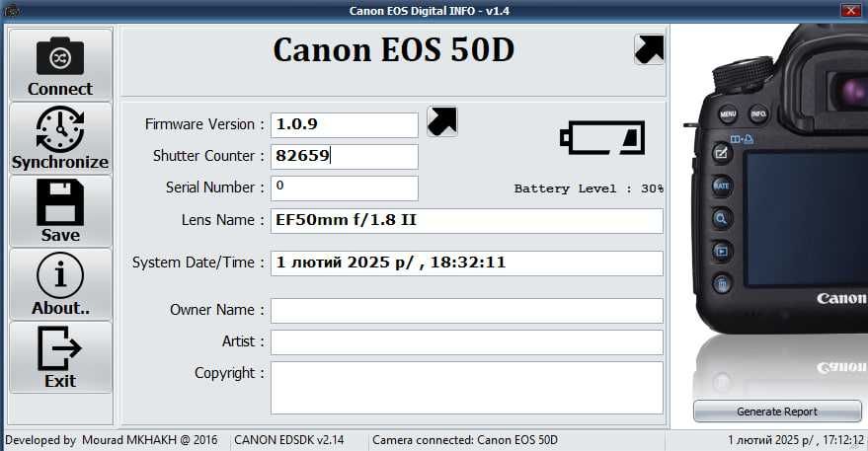Viewport: 868px width, 451px height.
Task: Open the About info icon
Action: pos(60,275)
